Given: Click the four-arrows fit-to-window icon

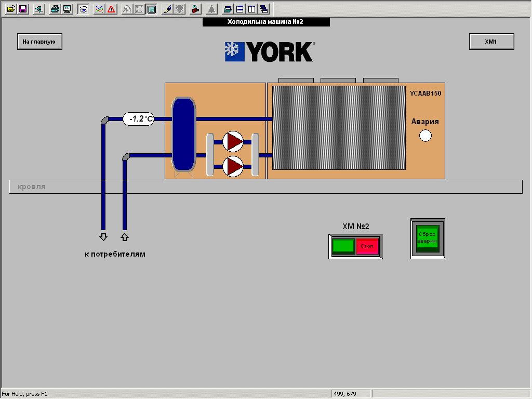Looking at the screenshot, I should coord(139,9).
